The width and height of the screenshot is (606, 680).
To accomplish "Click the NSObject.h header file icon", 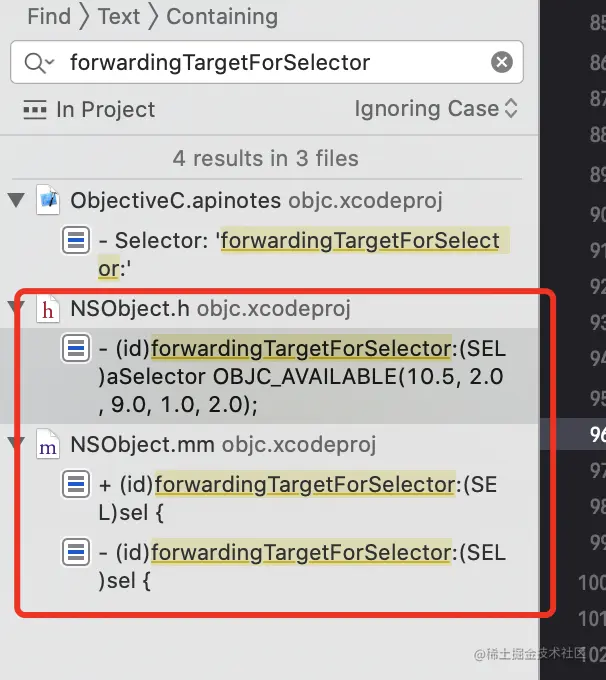I will 48,308.
